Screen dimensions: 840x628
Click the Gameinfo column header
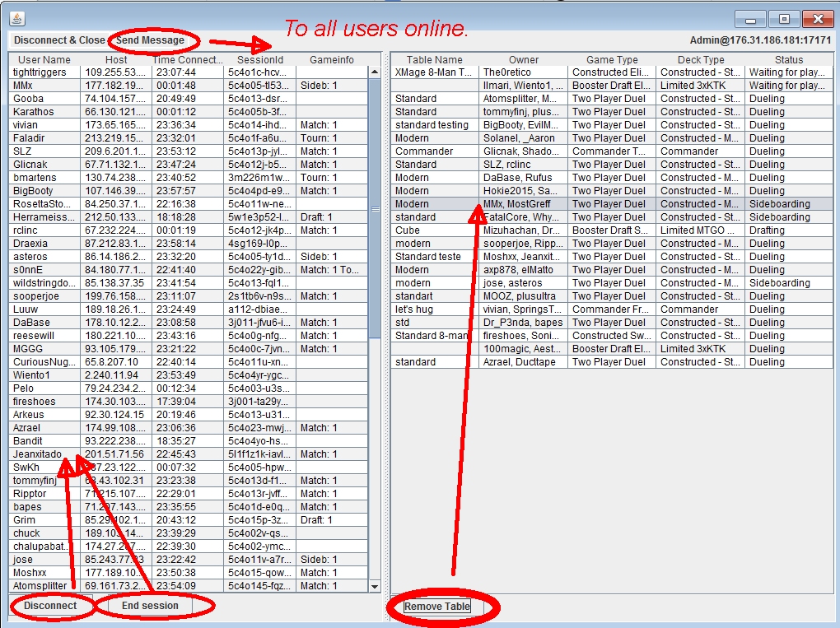pyautogui.click(x=331, y=60)
